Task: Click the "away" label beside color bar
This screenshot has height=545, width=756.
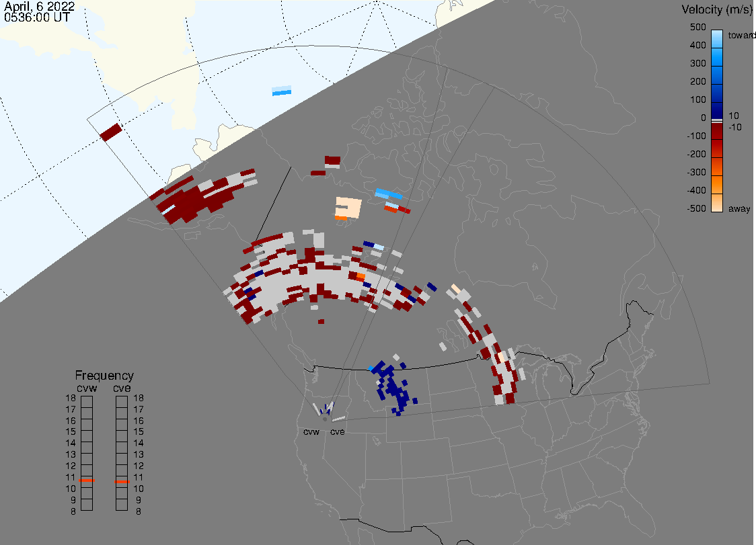Action: 739,209
